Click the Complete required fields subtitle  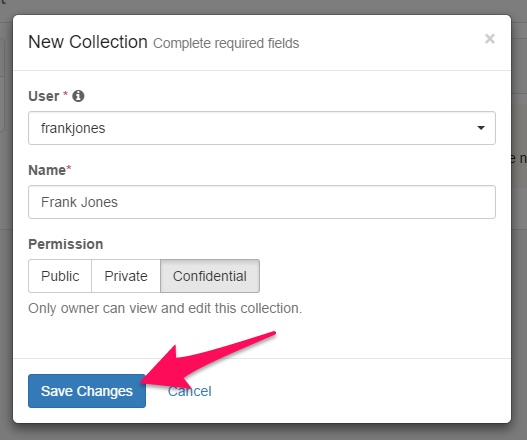(x=226, y=43)
